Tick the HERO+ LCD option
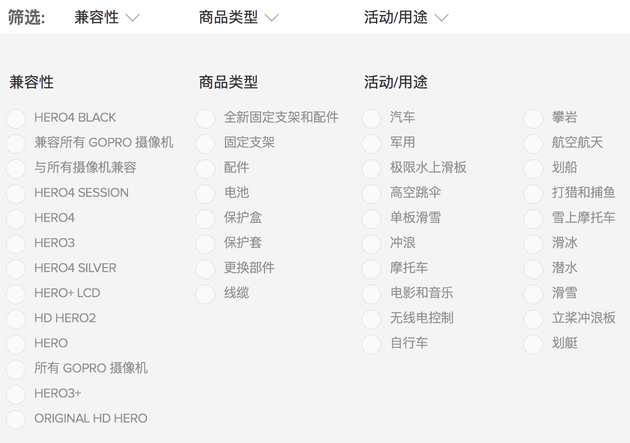Screen dimensions: 630x443 click(16, 293)
